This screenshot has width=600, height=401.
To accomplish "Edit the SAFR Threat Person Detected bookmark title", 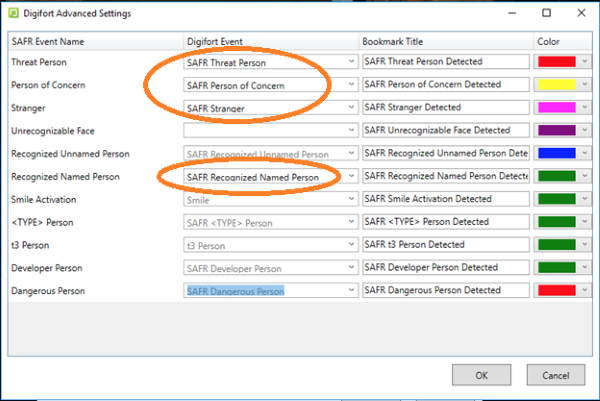I will click(x=446, y=62).
